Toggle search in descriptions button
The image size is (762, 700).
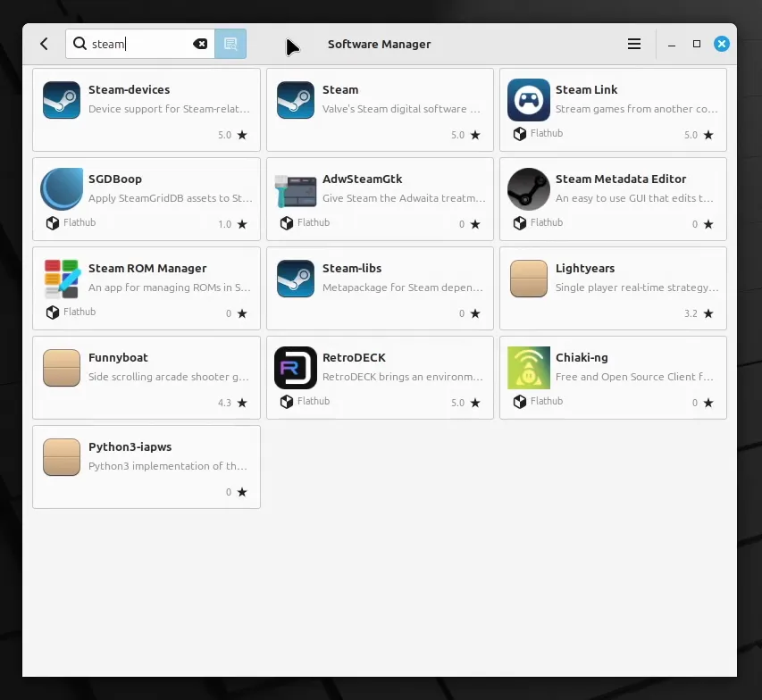tap(230, 44)
